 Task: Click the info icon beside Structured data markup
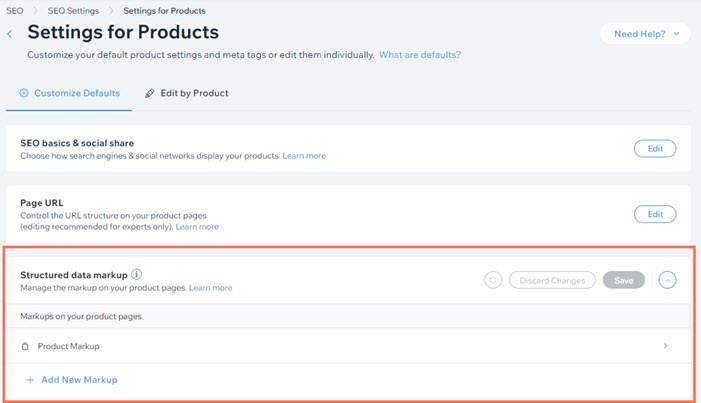click(137, 274)
